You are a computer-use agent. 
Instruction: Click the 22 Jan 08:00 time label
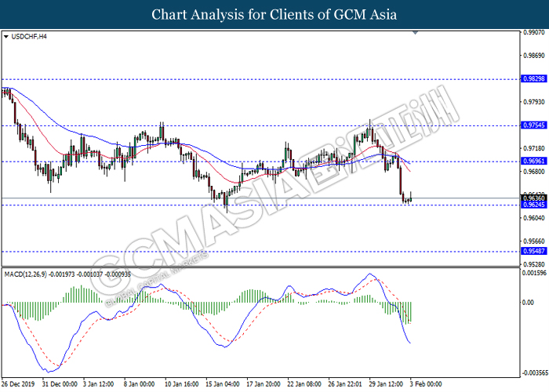304,384
